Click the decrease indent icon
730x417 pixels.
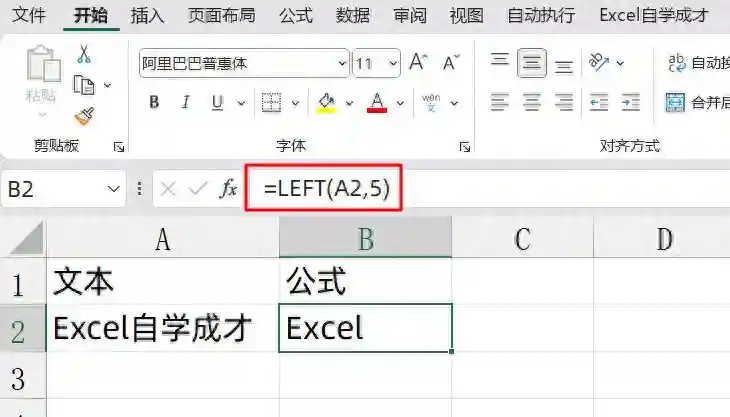tap(599, 102)
